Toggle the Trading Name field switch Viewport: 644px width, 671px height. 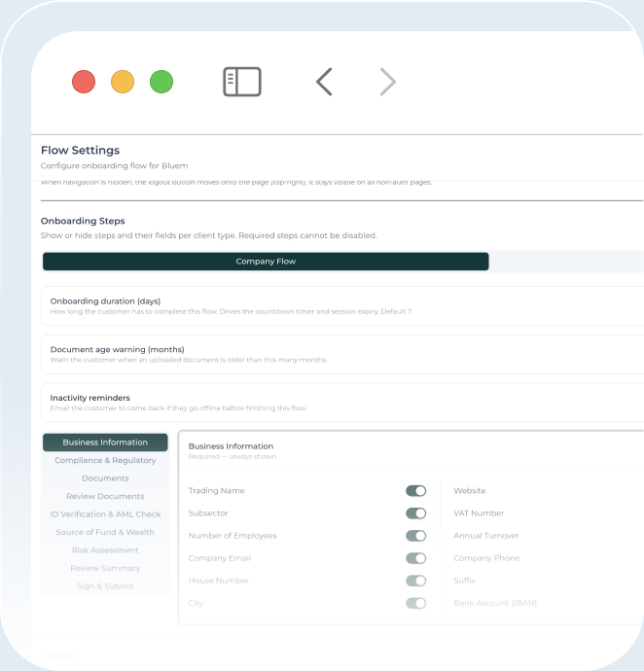[x=415, y=491]
